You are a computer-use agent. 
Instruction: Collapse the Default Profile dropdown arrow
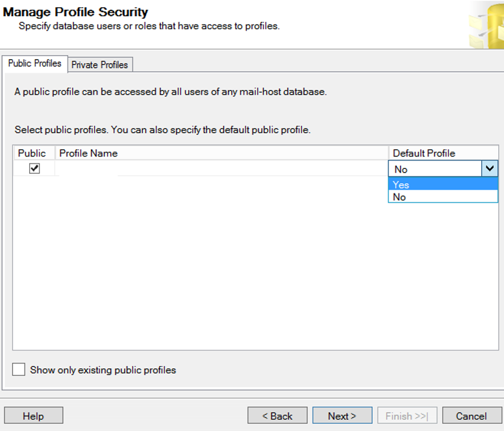coord(490,169)
